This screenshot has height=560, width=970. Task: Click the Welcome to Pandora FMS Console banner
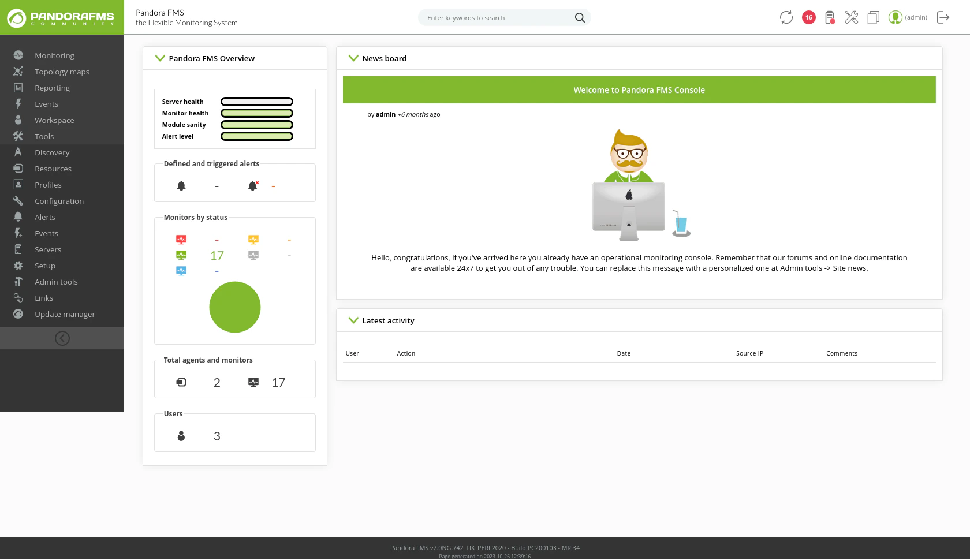pyautogui.click(x=639, y=90)
